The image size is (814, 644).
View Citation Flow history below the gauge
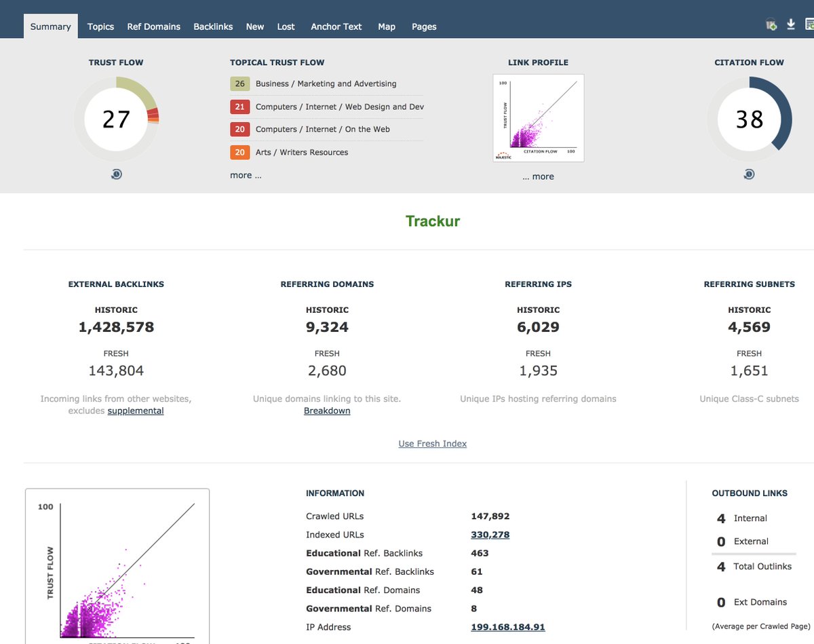click(749, 174)
